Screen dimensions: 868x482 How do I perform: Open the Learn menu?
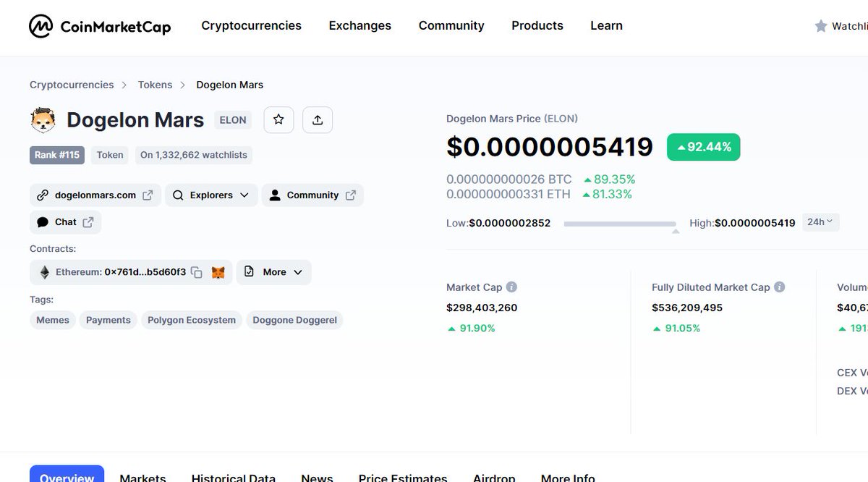pos(606,25)
